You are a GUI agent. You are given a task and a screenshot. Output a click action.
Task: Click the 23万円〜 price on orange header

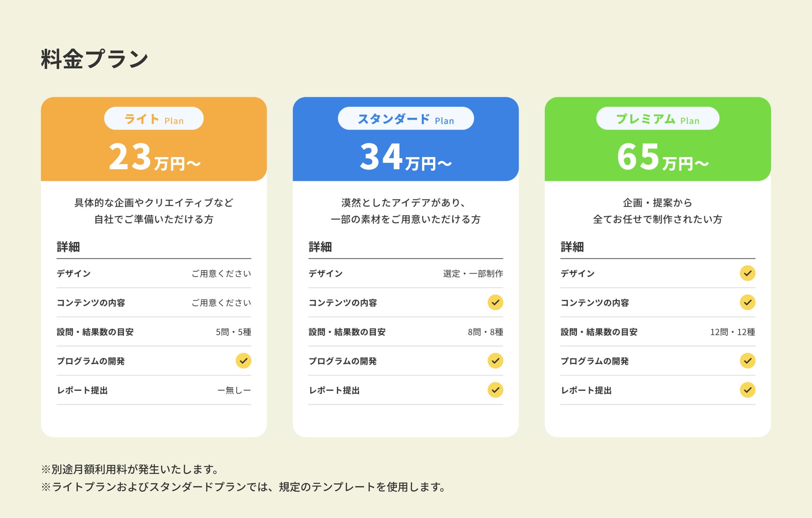tap(154, 158)
